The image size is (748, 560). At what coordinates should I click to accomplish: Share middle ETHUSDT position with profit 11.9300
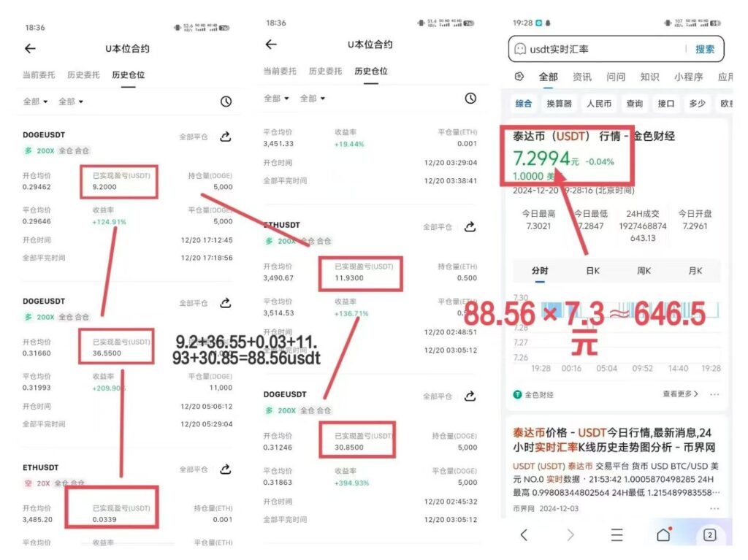(470, 226)
